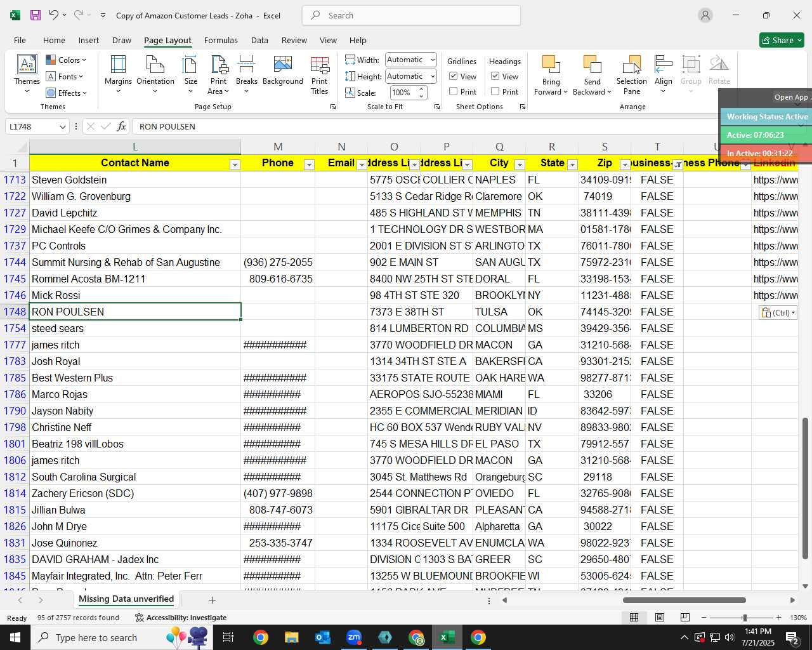The height and width of the screenshot is (650, 812).
Task: Switch to the Review tab
Action: tap(294, 40)
